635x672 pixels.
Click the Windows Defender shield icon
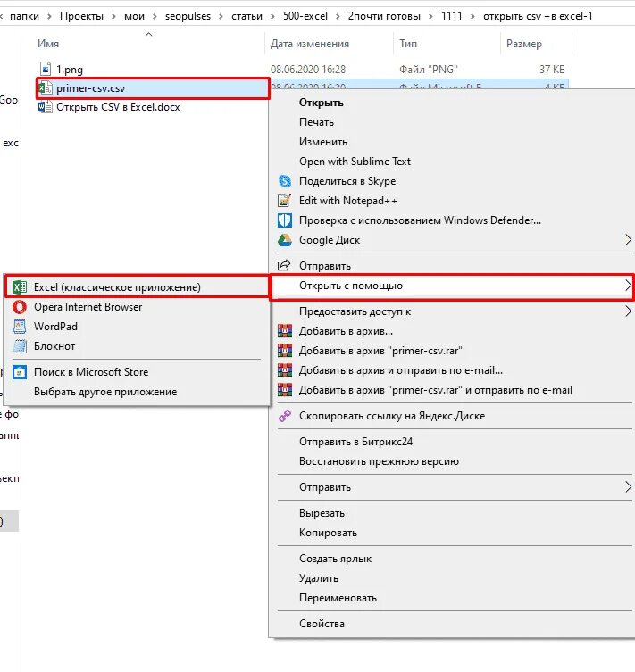(285, 220)
